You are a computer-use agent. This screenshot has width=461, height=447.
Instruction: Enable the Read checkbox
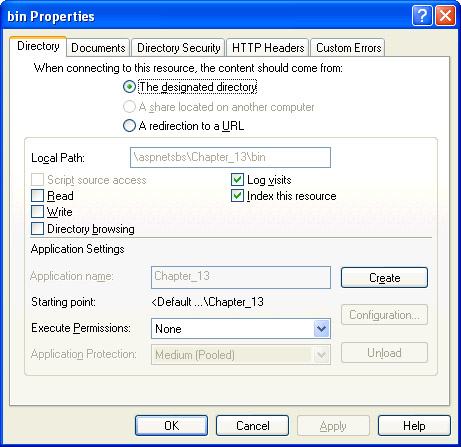click(x=37, y=196)
